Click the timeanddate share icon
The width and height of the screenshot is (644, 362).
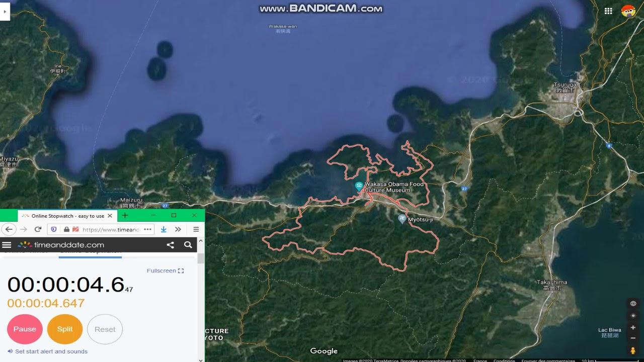[x=170, y=245]
